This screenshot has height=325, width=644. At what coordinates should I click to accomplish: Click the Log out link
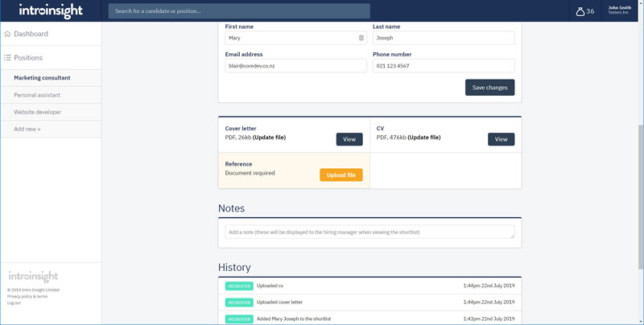click(14, 302)
